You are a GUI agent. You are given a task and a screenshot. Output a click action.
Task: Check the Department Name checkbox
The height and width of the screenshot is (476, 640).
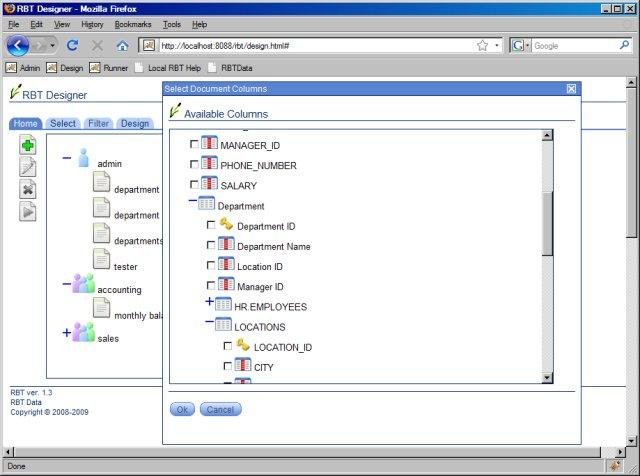point(211,245)
